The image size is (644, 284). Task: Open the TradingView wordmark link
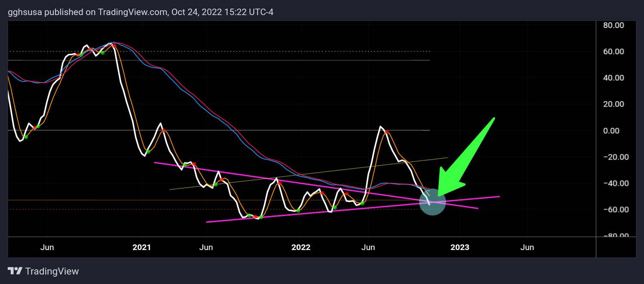tap(52, 271)
